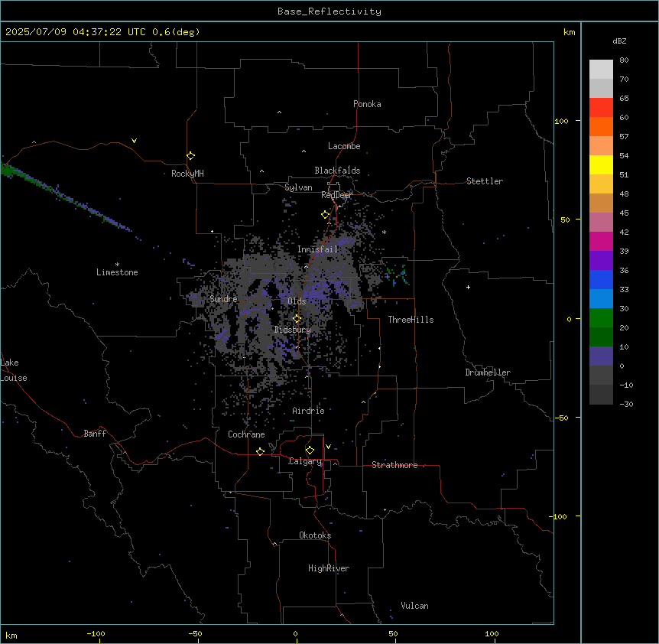Select the magenta 39-42 dBZ legend swatch
This screenshot has height=644, width=659.
click(601, 241)
